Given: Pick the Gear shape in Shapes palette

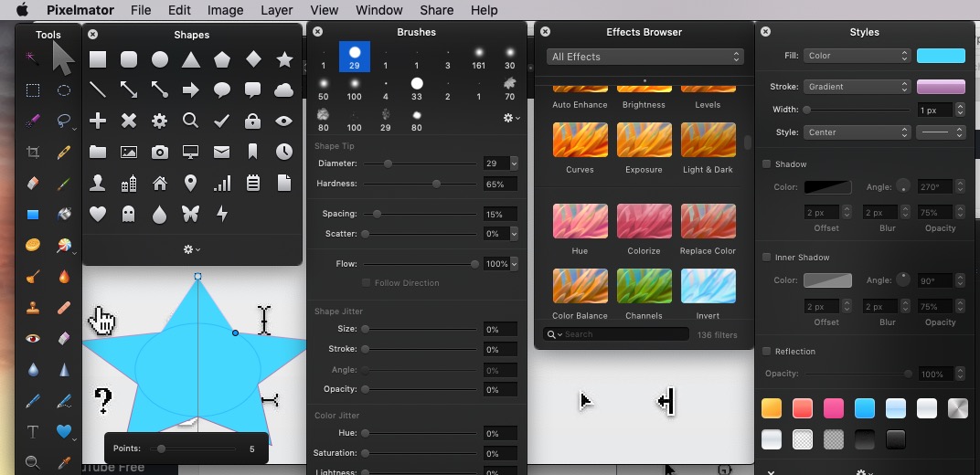Looking at the screenshot, I should [160, 121].
